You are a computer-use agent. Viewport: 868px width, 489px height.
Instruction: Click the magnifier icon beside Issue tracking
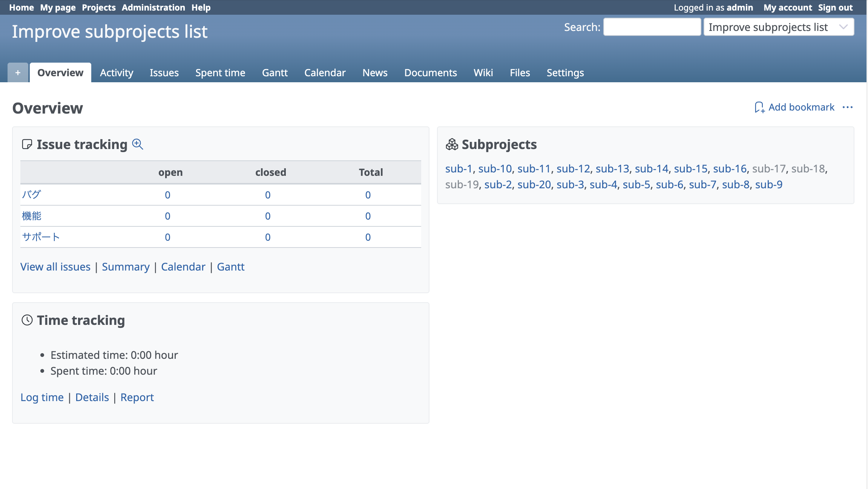tap(138, 144)
